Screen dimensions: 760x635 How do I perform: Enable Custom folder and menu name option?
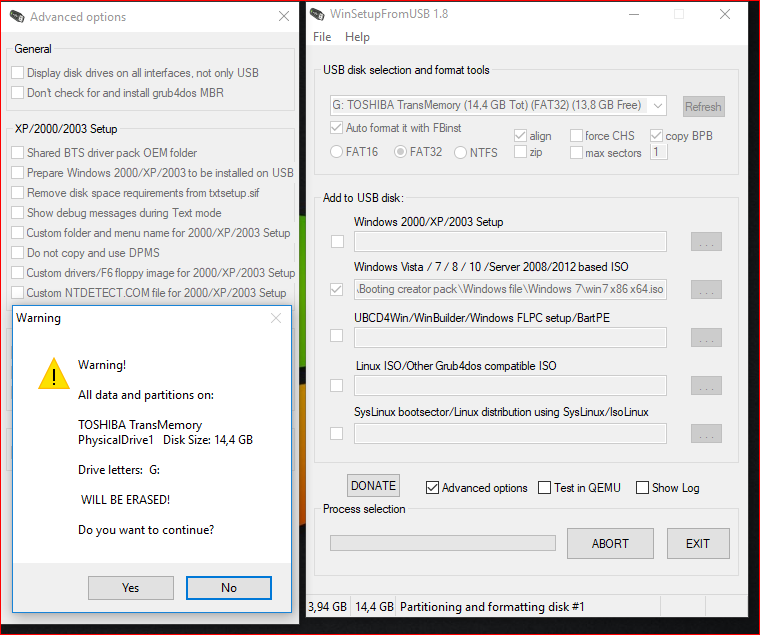pos(18,233)
